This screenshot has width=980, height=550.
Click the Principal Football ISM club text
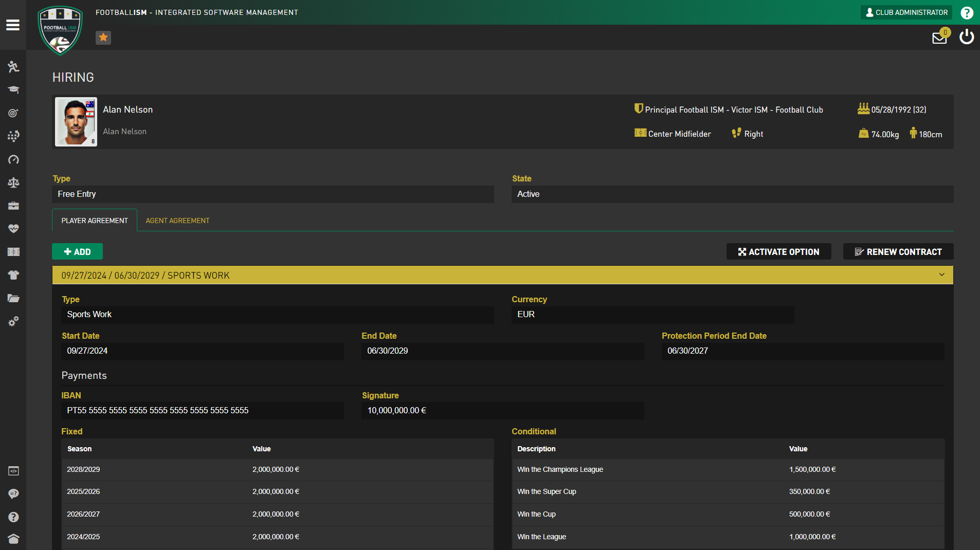pyautogui.click(x=734, y=109)
